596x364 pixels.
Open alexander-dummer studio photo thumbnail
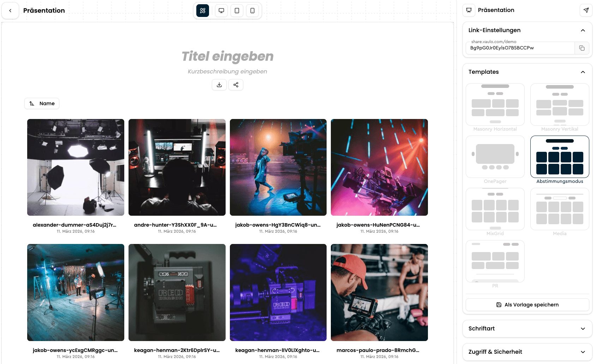[x=76, y=167]
